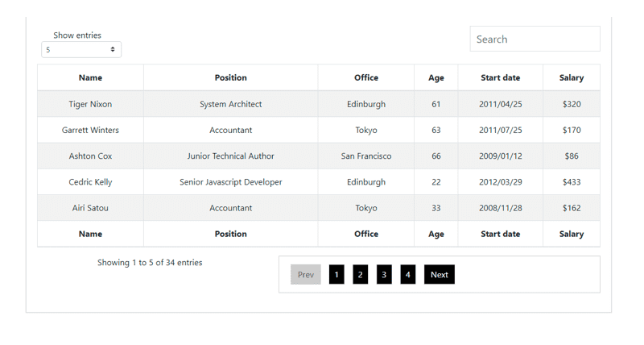The height and width of the screenshot is (345, 644).
Task: Sort by the Position column header
Action: tap(230, 77)
